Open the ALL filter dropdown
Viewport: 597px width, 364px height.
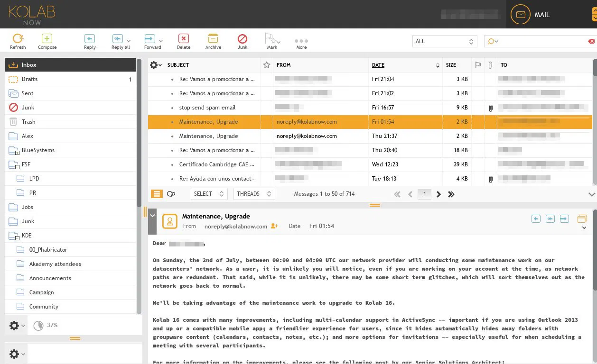444,41
